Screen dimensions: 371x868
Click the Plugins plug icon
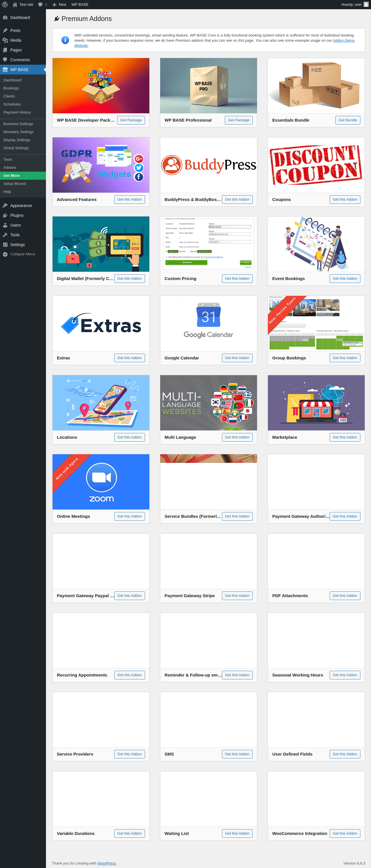click(x=5, y=215)
